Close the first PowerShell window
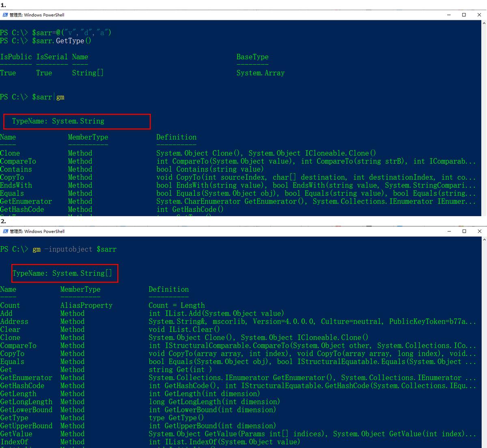The width and height of the screenshot is (487, 448). coord(479,15)
